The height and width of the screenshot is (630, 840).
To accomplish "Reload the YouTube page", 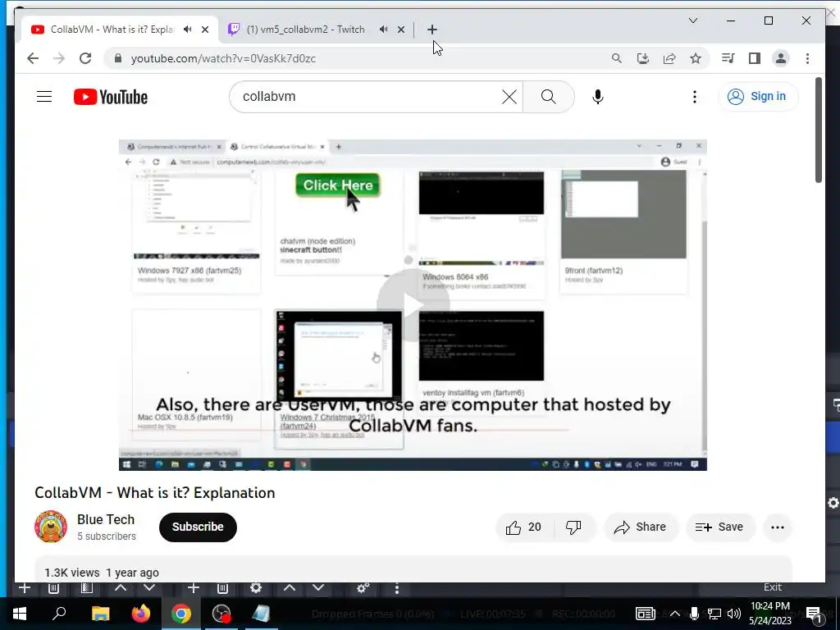I will point(85,58).
